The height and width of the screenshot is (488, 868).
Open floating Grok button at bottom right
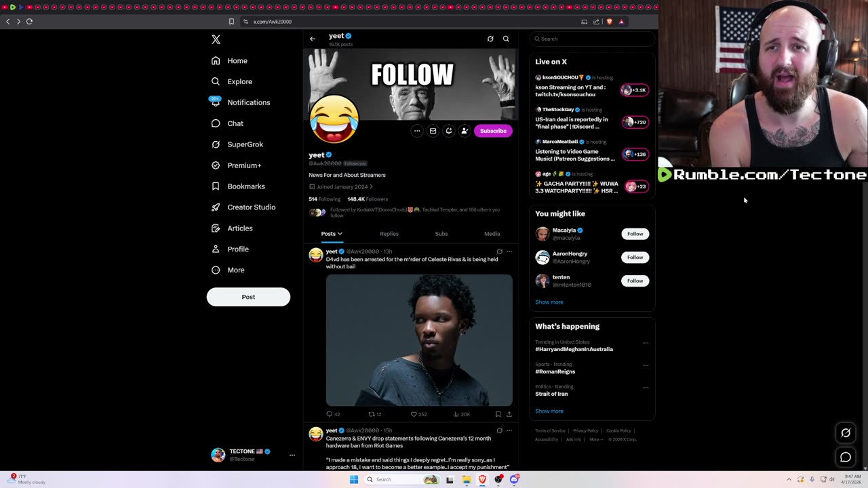[846, 432]
